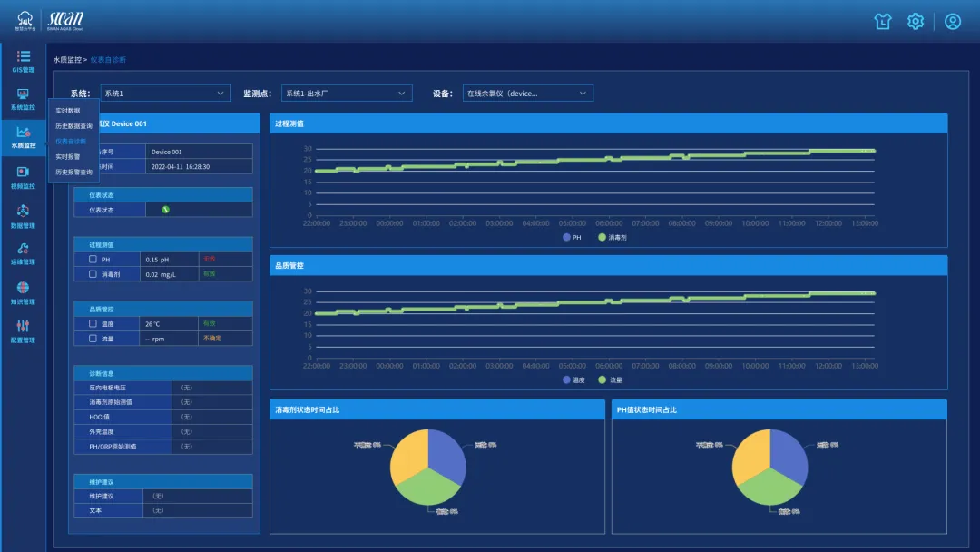Open the 系统监控 sidebar module
The image size is (980, 552).
click(23, 99)
